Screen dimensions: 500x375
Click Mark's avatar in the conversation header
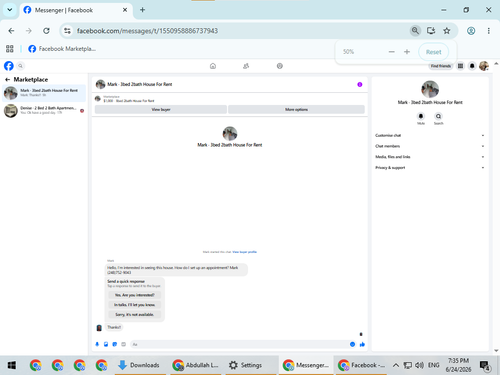(100, 84)
